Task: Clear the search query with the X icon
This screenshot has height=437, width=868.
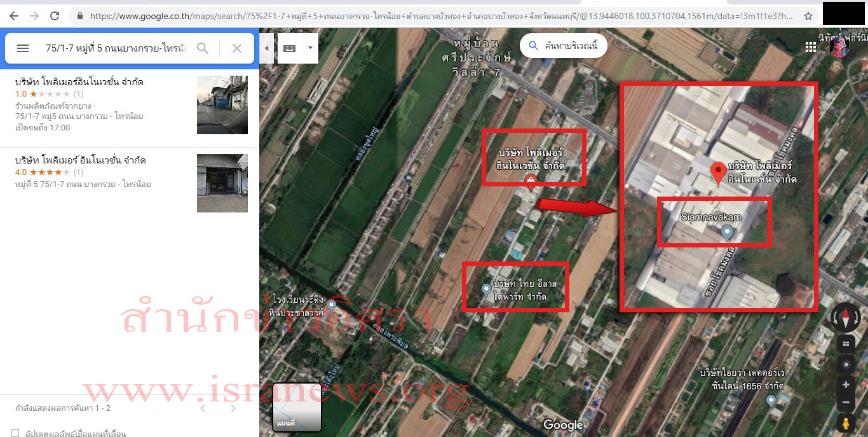Action: (236, 48)
